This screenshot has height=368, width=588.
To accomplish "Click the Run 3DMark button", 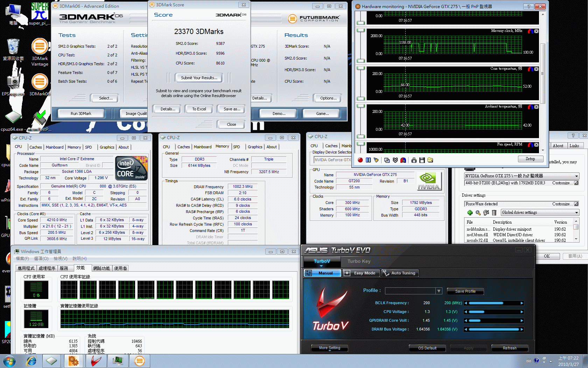I will tap(81, 114).
